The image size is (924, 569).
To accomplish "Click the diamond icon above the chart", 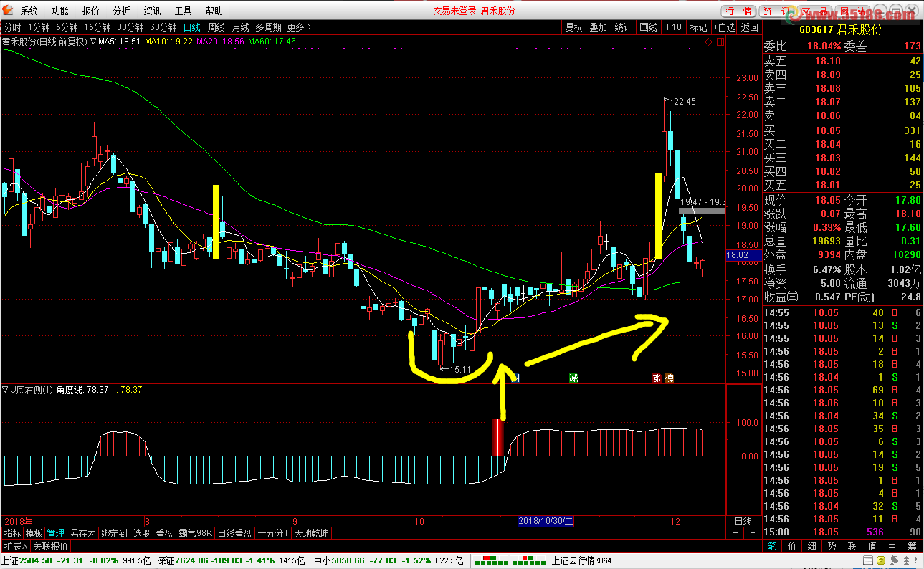I will point(708,42).
